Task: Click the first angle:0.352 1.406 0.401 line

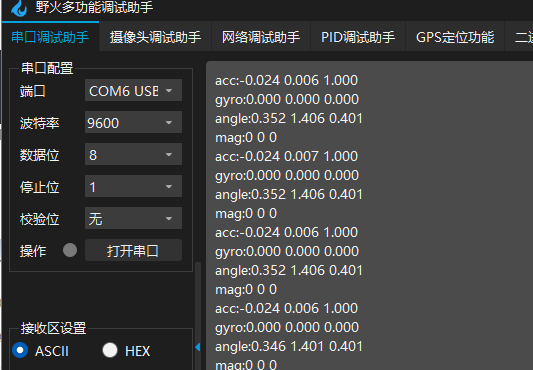Action: pyautogui.click(x=289, y=119)
